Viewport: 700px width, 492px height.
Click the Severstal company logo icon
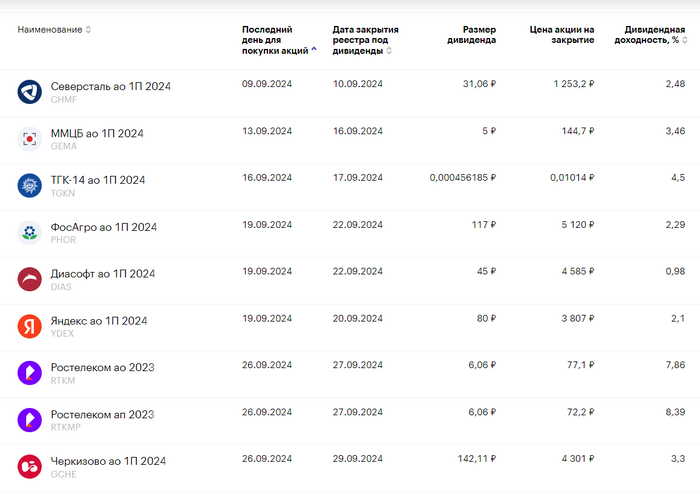(x=28, y=92)
